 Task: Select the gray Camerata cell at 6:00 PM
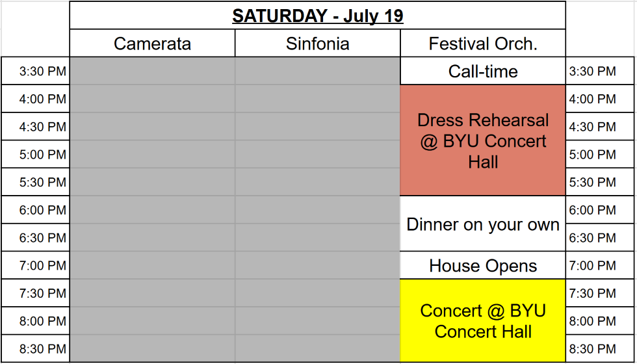(152, 210)
